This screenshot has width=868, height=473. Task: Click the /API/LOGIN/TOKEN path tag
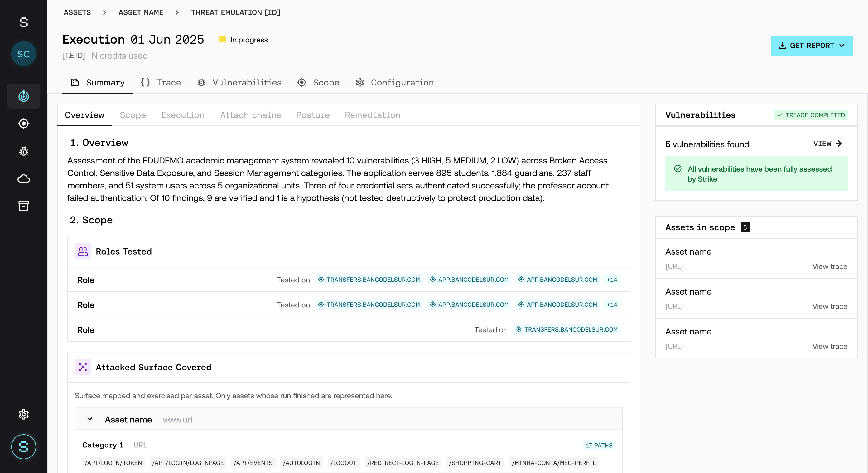coord(113,463)
